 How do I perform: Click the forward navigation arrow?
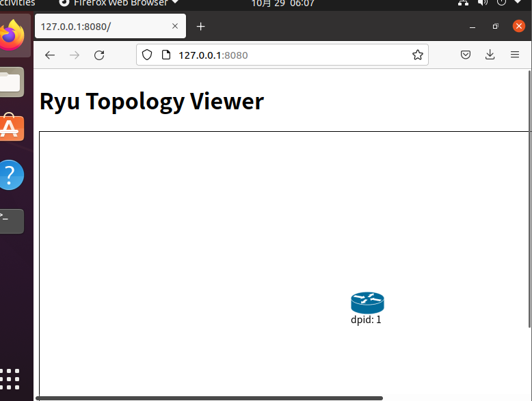point(75,55)
